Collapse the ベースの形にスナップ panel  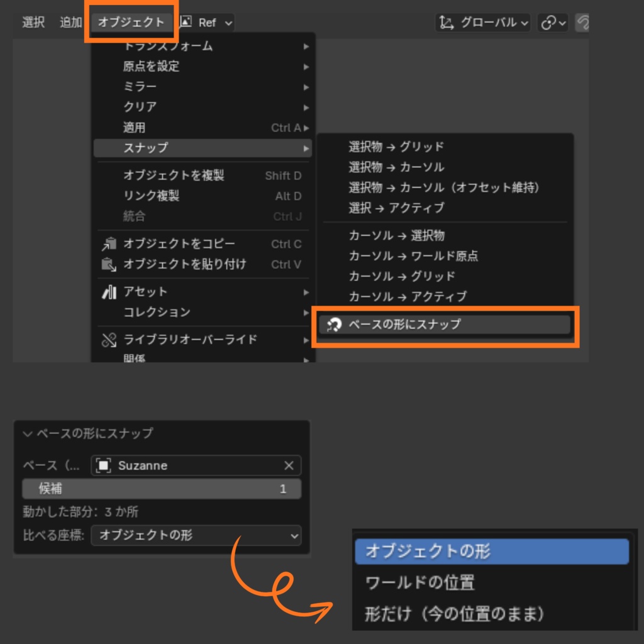[x=28, y=434]
